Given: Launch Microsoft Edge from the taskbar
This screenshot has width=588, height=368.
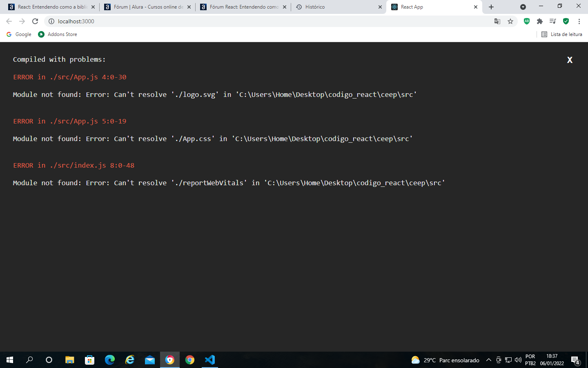Looking at the screenshot, I should (x=110, y=360).
